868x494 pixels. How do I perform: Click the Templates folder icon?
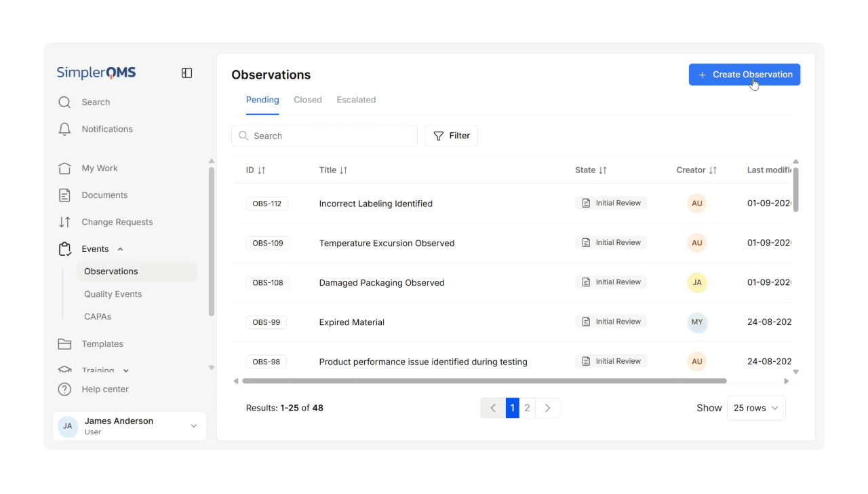pyautogui.click(x=64, y=344)
